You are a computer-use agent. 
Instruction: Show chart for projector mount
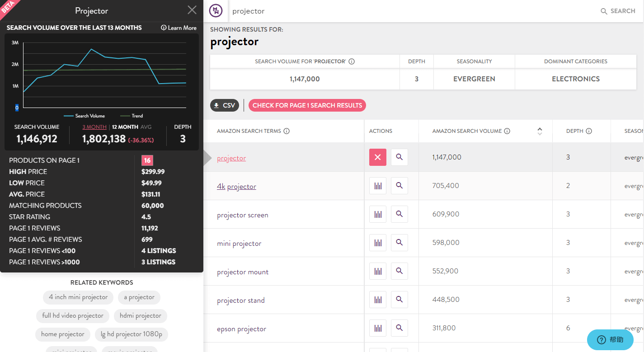coord(378,271)
